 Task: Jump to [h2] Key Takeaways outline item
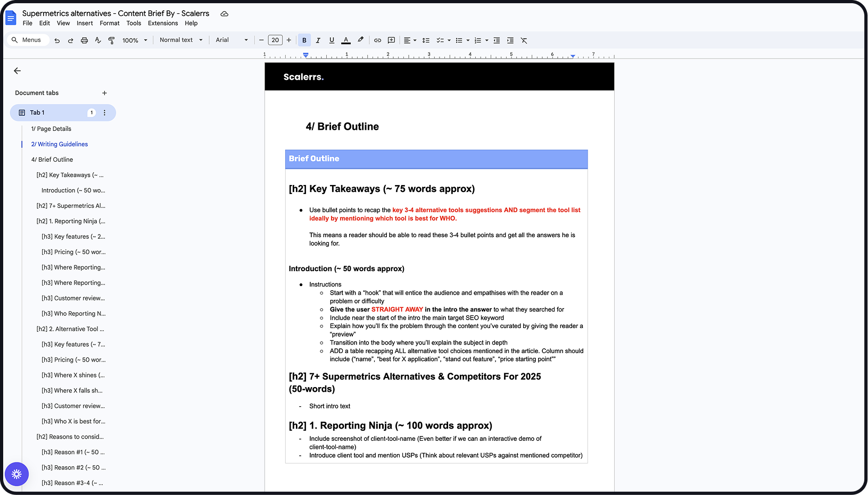pos(70,175)
